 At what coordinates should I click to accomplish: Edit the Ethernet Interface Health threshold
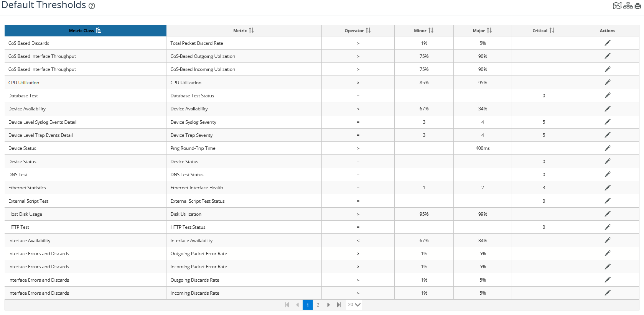(607, 188)
